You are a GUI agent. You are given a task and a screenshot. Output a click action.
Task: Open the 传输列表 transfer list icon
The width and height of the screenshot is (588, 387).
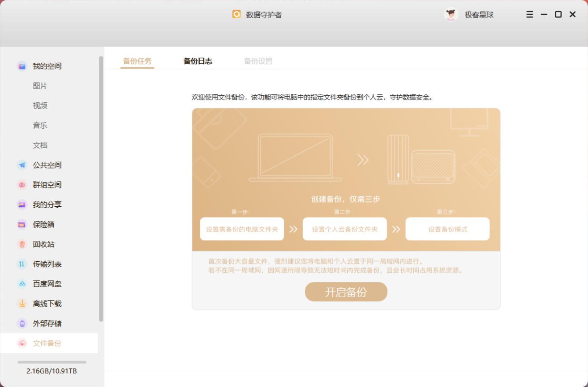click(x=22, y=264)
